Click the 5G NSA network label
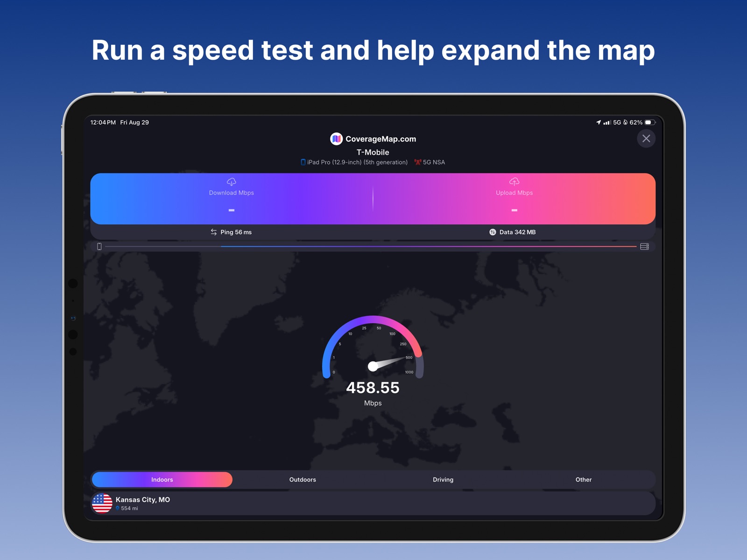This screenshot has height=560, width=747. (434, 162)
